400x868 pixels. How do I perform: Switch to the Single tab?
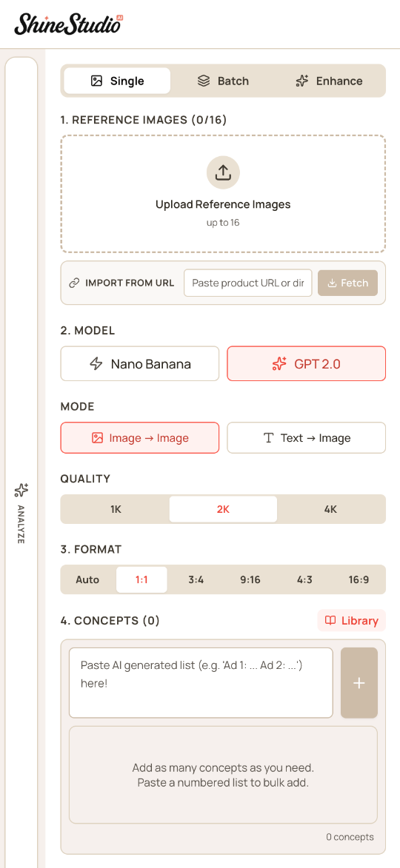(x=117, y=81)
